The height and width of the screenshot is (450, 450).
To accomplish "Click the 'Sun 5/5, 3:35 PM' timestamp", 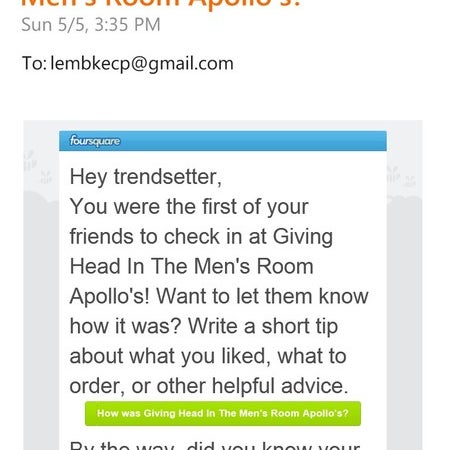I will pyautogui.click(x=91, y=25).
